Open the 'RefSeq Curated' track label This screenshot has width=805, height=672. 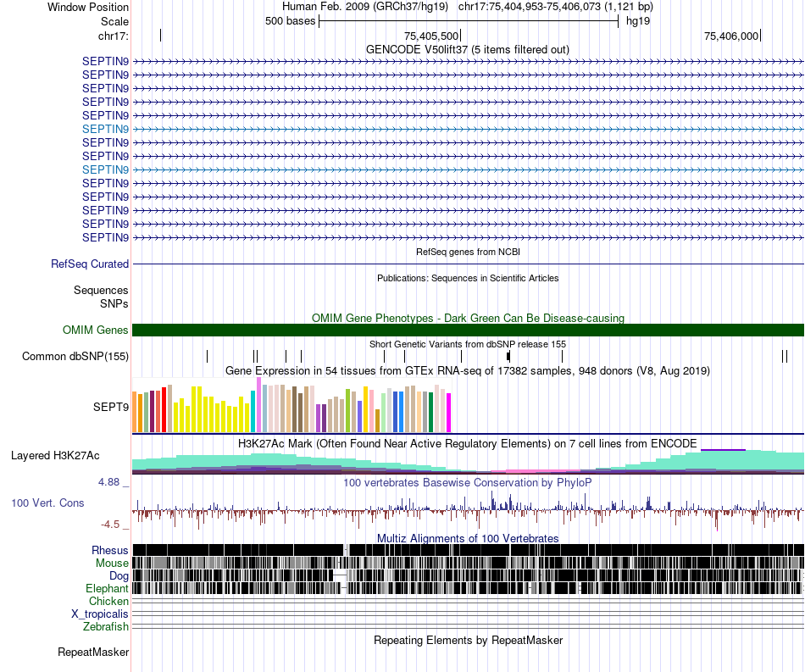[90, 264]
